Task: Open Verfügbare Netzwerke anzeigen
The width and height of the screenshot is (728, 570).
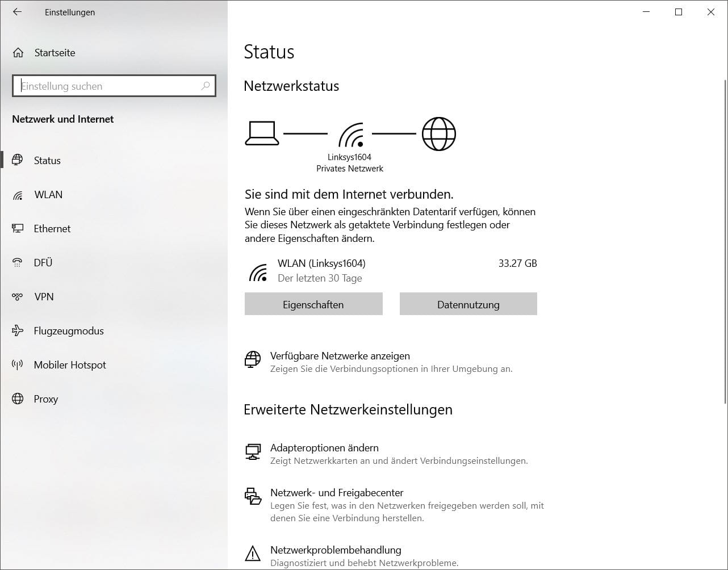Action: 340,356
